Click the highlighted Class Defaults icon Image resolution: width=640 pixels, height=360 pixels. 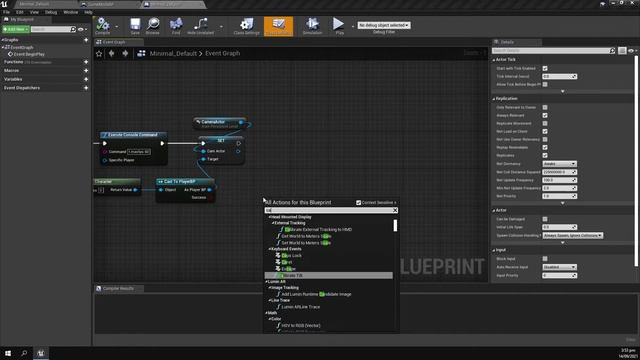278,26
